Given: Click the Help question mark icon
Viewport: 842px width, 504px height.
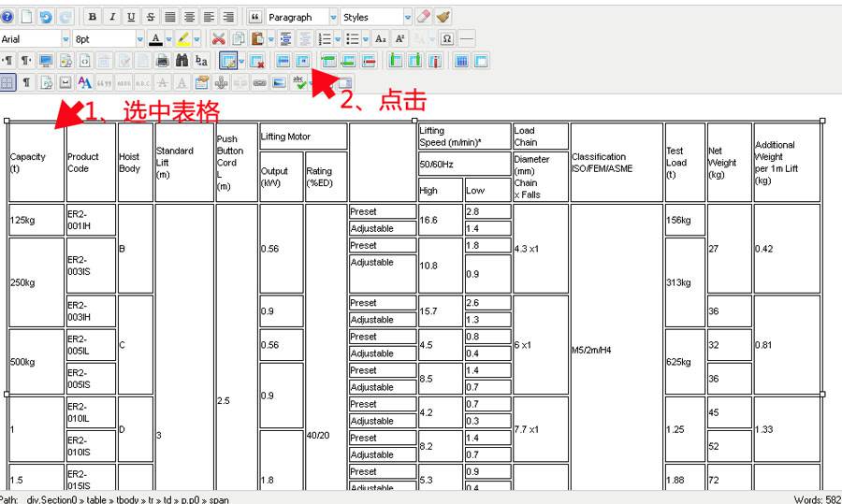Looking at the screenshot, I should [x=8, y=17].
